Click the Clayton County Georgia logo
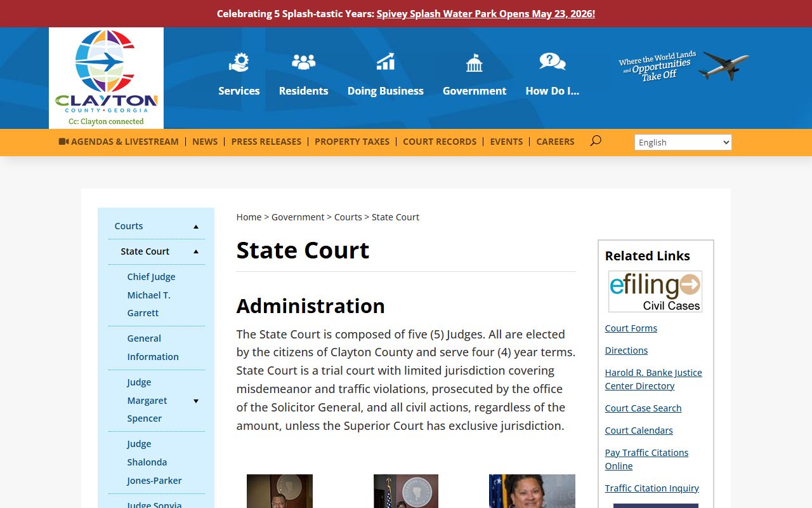 [106, 78]
